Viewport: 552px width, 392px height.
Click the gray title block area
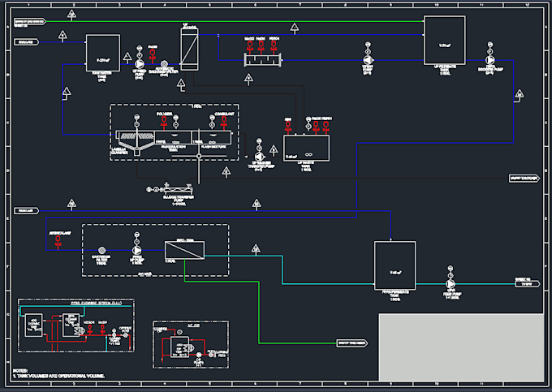tap(461, 347)
